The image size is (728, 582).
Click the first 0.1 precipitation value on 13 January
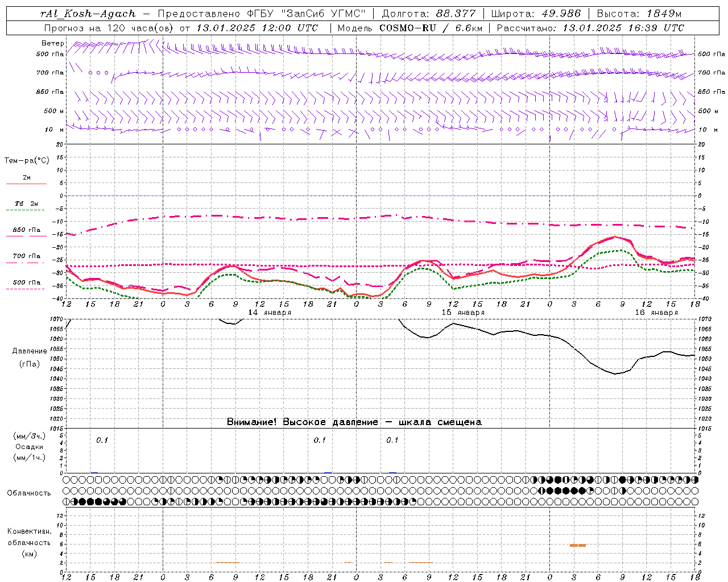pyautogui.click(x=102, y=440)
